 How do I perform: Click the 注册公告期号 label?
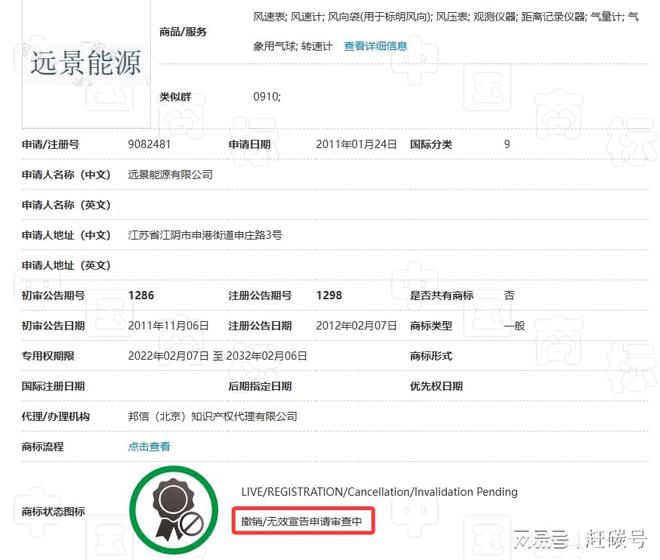(260, 296)
